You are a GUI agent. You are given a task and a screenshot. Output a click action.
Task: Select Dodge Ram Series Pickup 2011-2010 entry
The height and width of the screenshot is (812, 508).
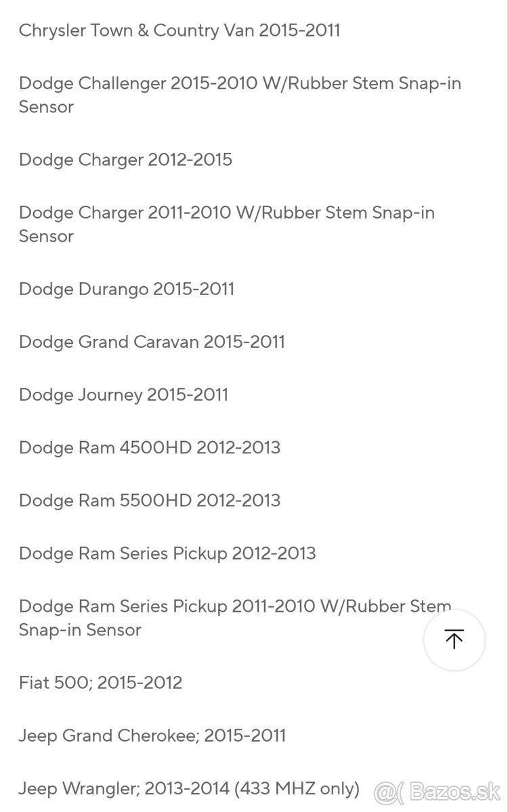click(235, 618)
